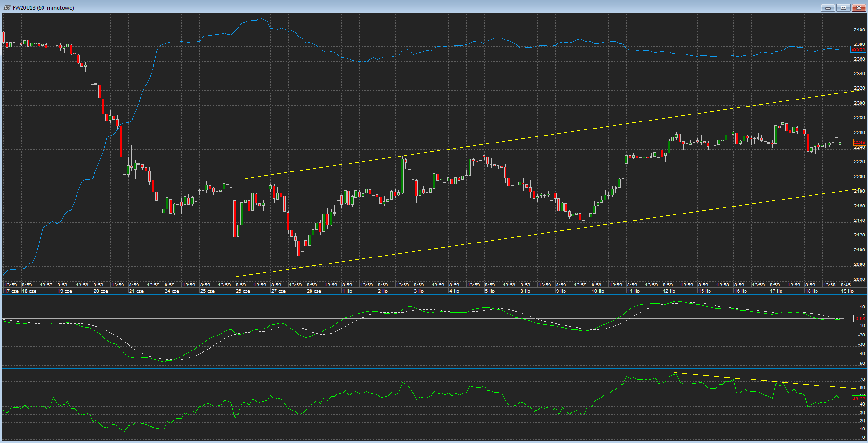The height and width of the screenshot is (443, 868).
Task: Close the FW20U13 chart window
Action: click(x=859, y=7)
